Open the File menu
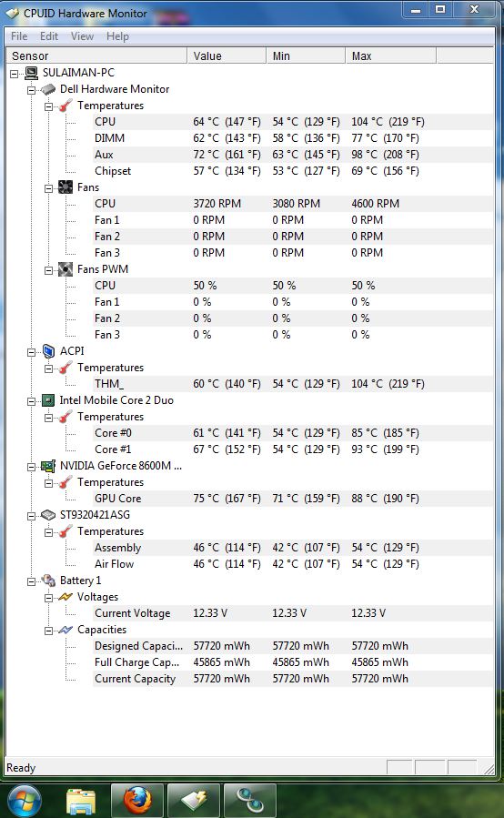 [19, 36]
